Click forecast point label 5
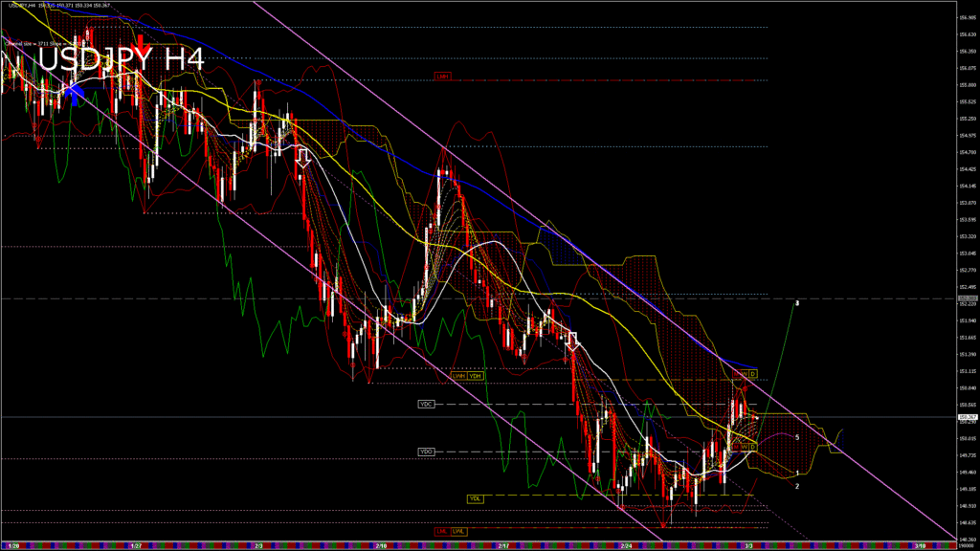Viewport: 980px width, 551px height. (797, 437)
